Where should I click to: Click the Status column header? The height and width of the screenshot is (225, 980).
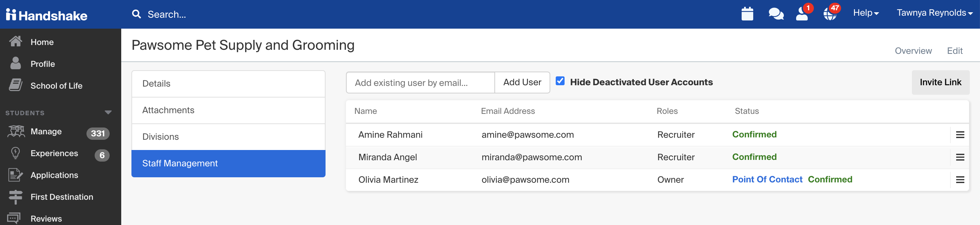(746, 111)
